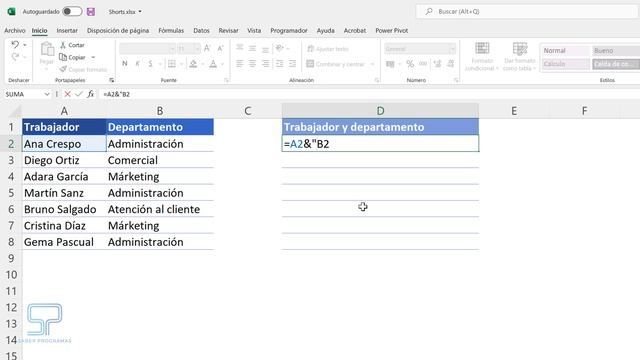This screenshot has width=640, height=360.
Task: Switch to the Power Pivot tab
Action: [x=391, y=31]
